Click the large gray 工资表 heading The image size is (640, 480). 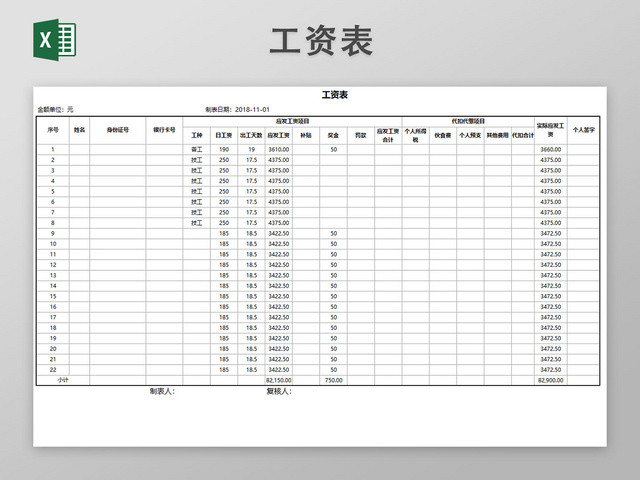[x=321, y=40]
